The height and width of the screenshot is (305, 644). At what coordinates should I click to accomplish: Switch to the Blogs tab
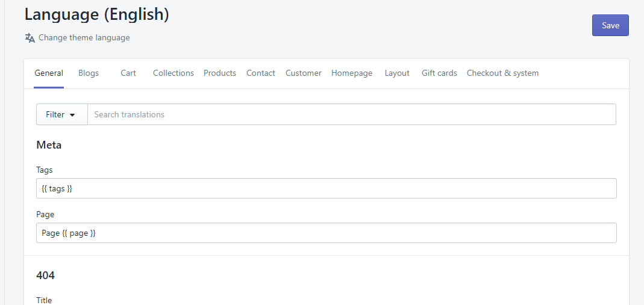89,73
